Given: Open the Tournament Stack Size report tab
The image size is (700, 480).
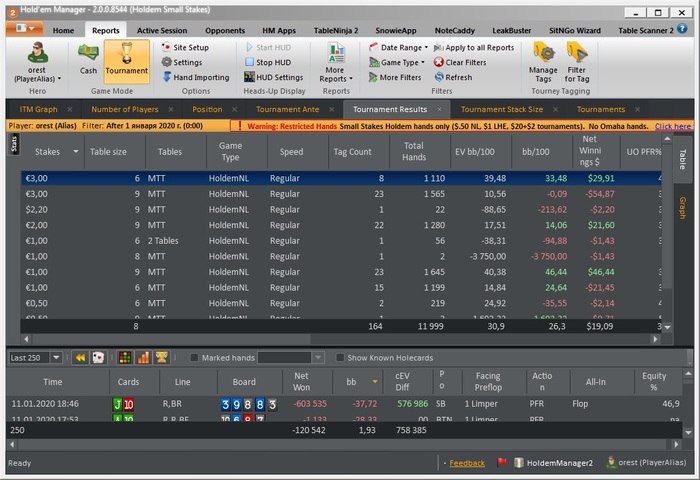Looking at the screenshot, I should (502, 109).
